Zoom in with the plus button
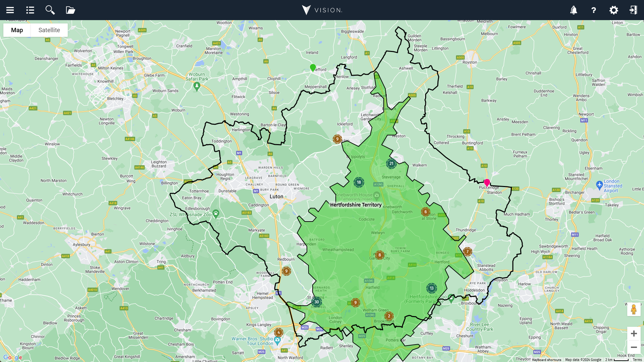The width and height of the screenshot is (644, 362). [x=634, y=334]
